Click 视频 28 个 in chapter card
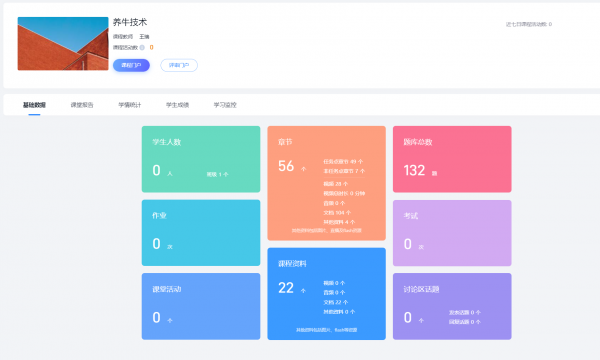Image resolution: width=600 pixels, height=360 pixels. pyautogui.click(x=336, y=184)
